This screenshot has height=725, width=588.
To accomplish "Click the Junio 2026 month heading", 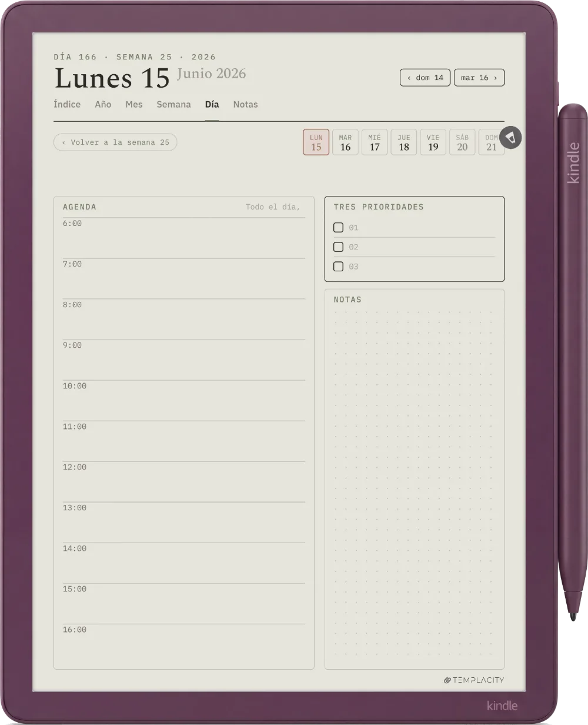I will [212, 74].
